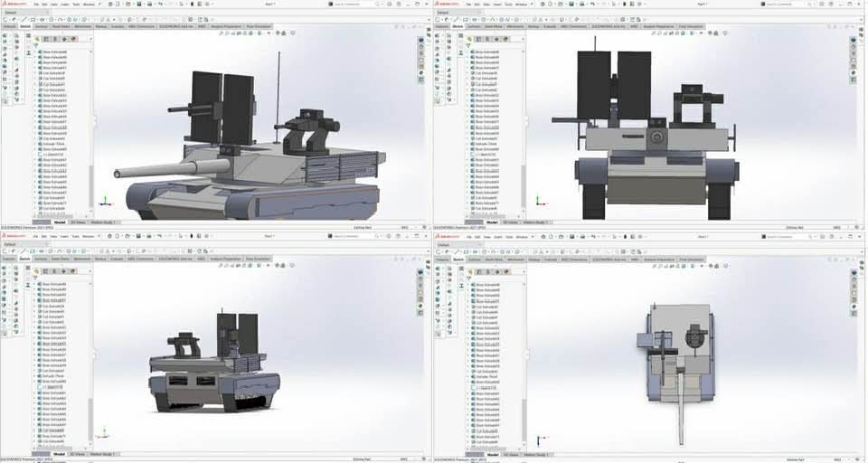
Task: Expand Extrude-Thin4 feature in bottom-right tree
Action: [468, 376]
